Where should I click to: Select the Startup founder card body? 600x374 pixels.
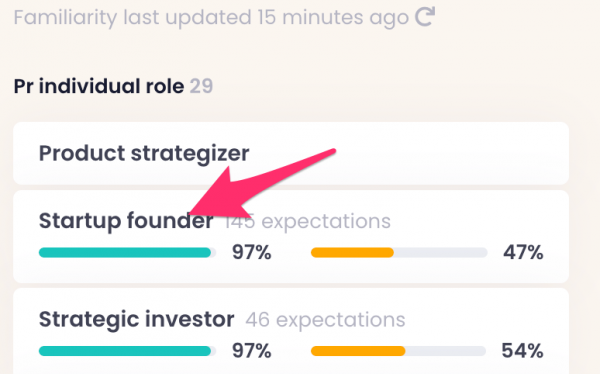pos(291,237)
